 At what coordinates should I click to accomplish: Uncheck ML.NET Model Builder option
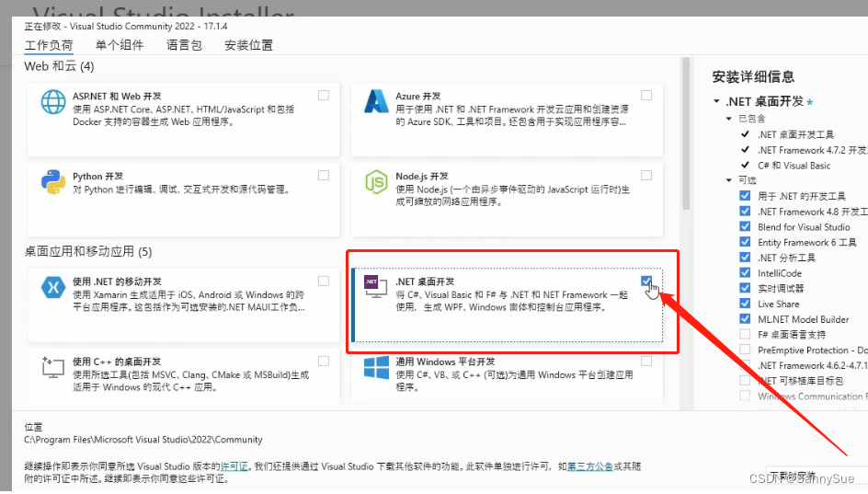coord(745,319)
